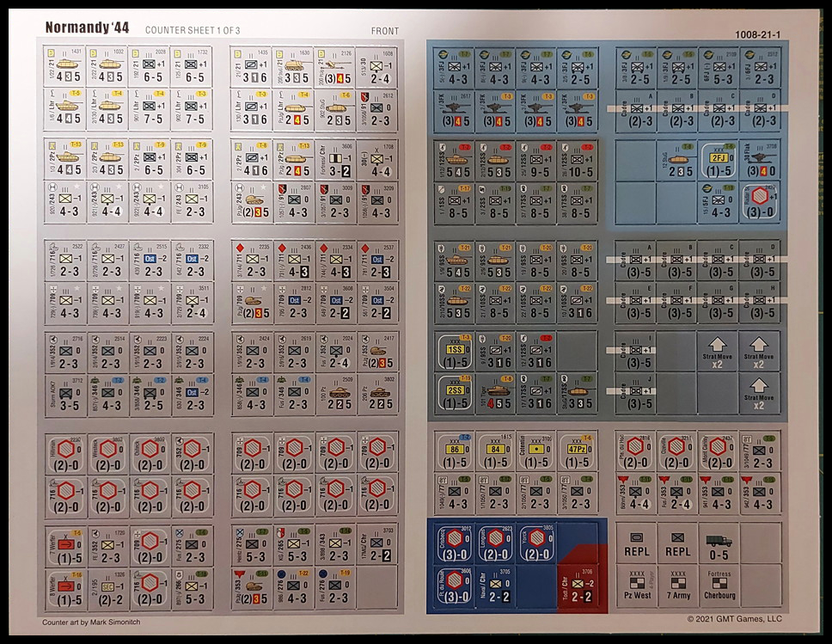Click the Böhm/353 4-4 counter

point(636,494)
